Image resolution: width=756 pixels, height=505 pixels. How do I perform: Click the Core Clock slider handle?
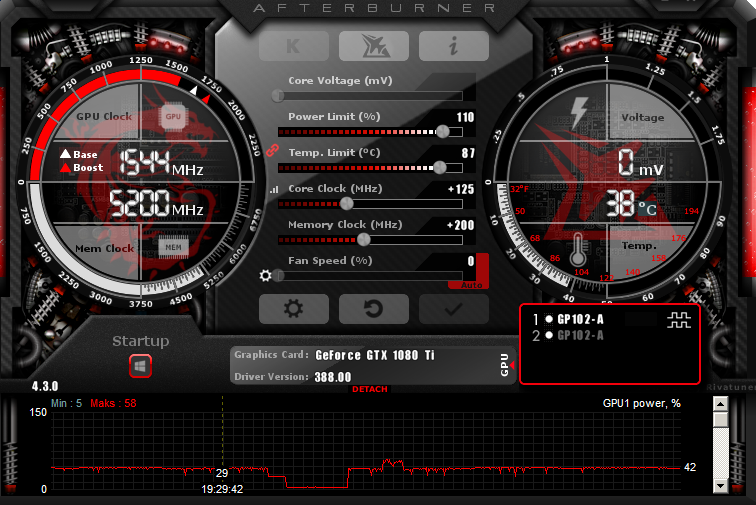coord(347,204)
